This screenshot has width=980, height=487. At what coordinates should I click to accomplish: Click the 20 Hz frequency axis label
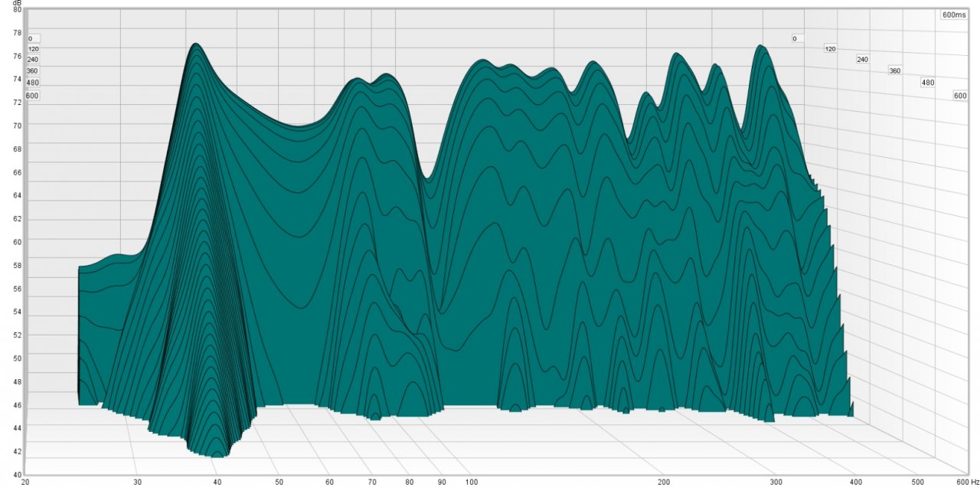click(x=25, y=482)
